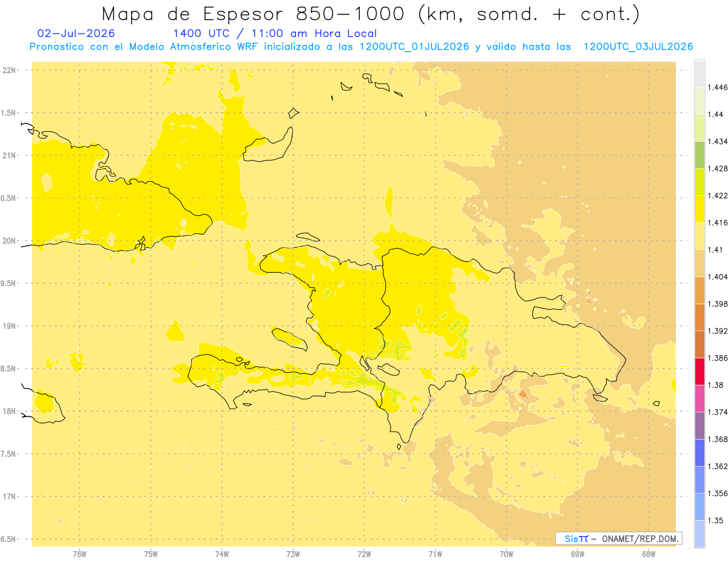The width and height of the screenshot is (728, 562).
Task: Click the '6.5N' latitude tick label
Action: click(x=8, y=539)
